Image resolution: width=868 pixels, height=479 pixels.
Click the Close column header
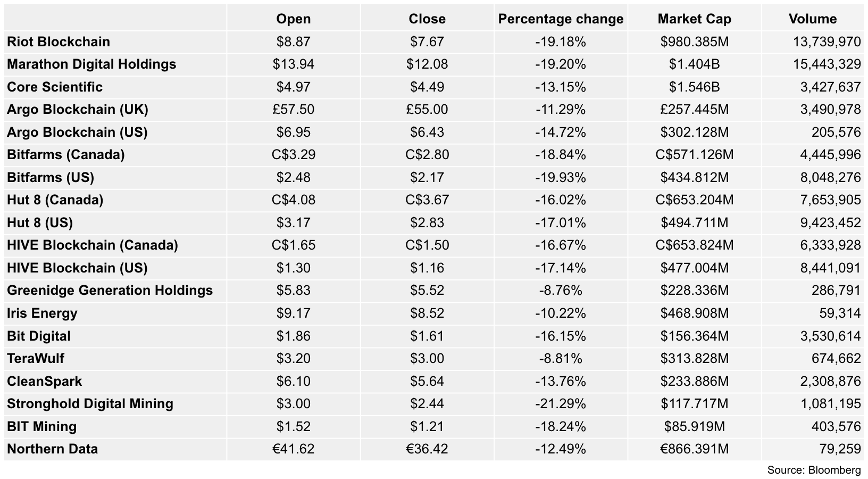pyautogui.click(x=427, y=19)
